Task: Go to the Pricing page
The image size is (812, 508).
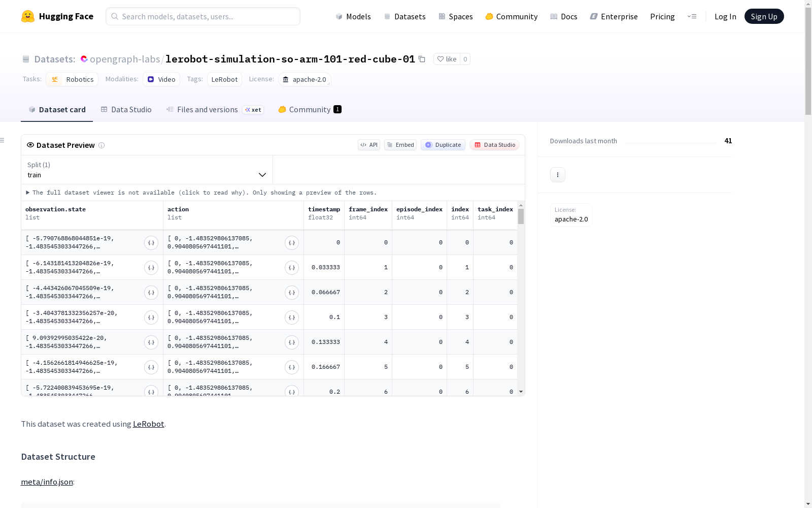Action: [x=662, y=16]
